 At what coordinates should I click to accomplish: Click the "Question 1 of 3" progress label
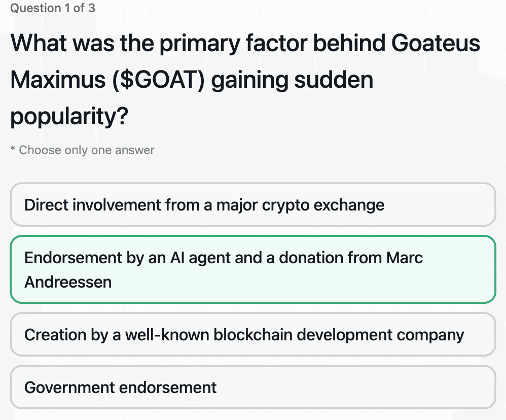point(51,8)
